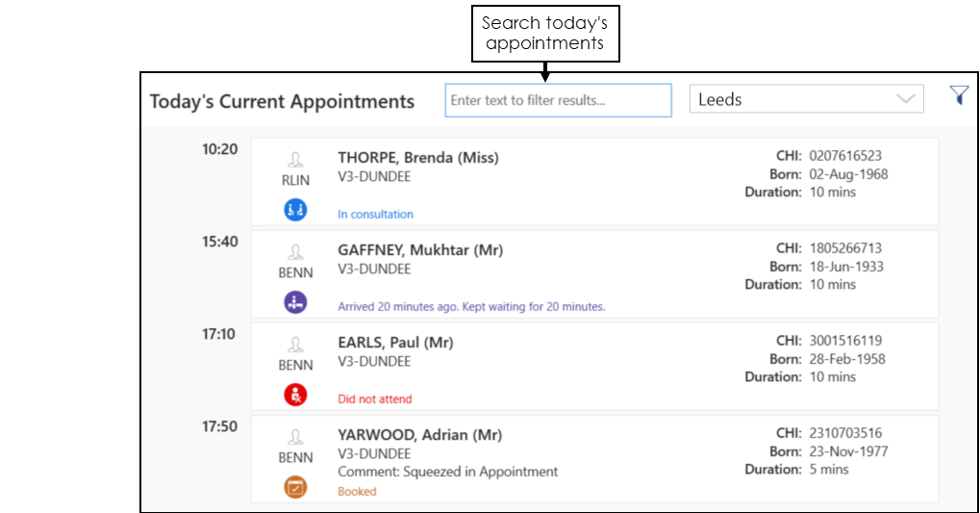Click the filter funnel icon
The image size is (980, 513).
coord(958,95)
